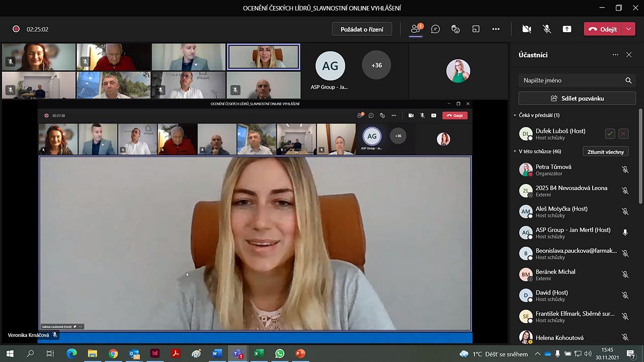
Task: Click Požádat o řízení button
Action: (362, 29)
